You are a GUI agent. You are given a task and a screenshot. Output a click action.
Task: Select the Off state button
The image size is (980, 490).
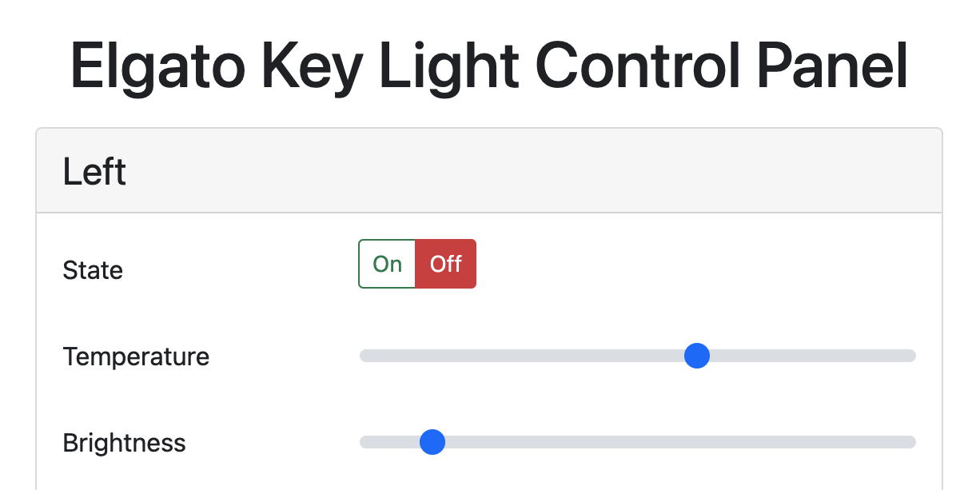(445, 264)
